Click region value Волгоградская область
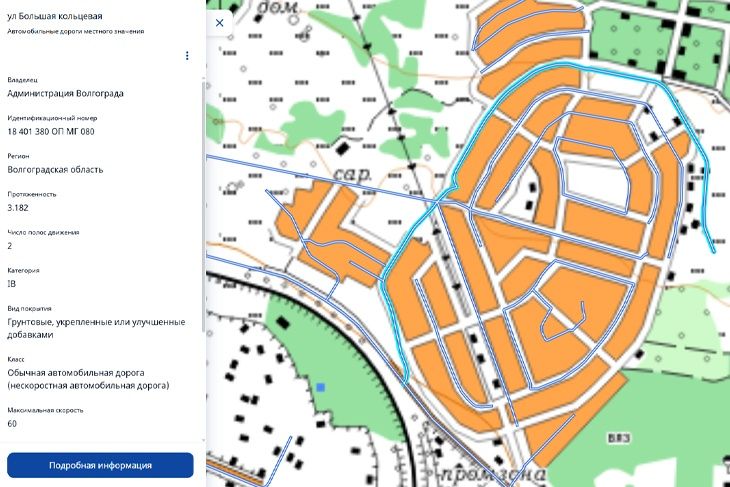This screenshot has width=730, height=487. point(55,169)
